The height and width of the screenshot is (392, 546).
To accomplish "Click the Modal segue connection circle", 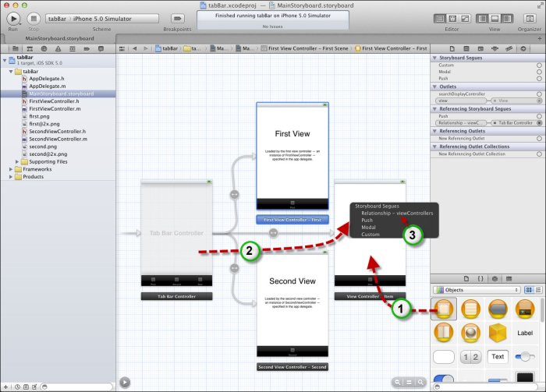I will click(x=539, y=72).
